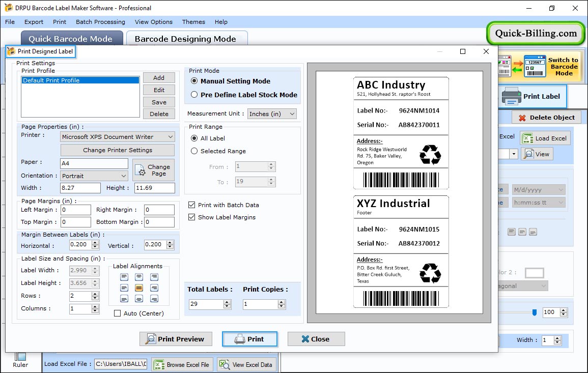Choose Selected Range radio option

click(194, 151)
